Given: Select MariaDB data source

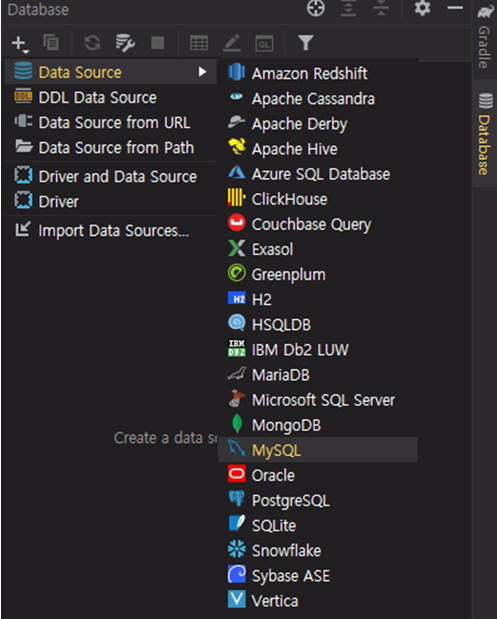Looking at the screenshot, I should click(x=318, y=375).
